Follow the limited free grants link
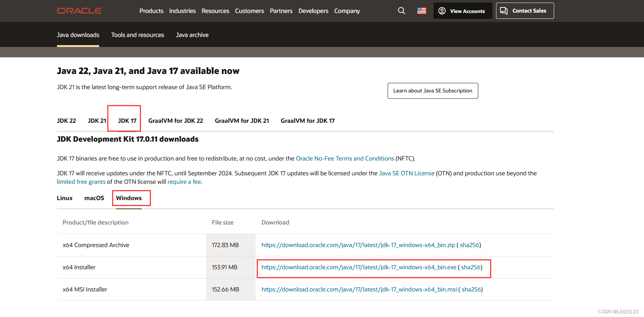The width and height of the screenshot is (644, 317). tap(81, 182)
